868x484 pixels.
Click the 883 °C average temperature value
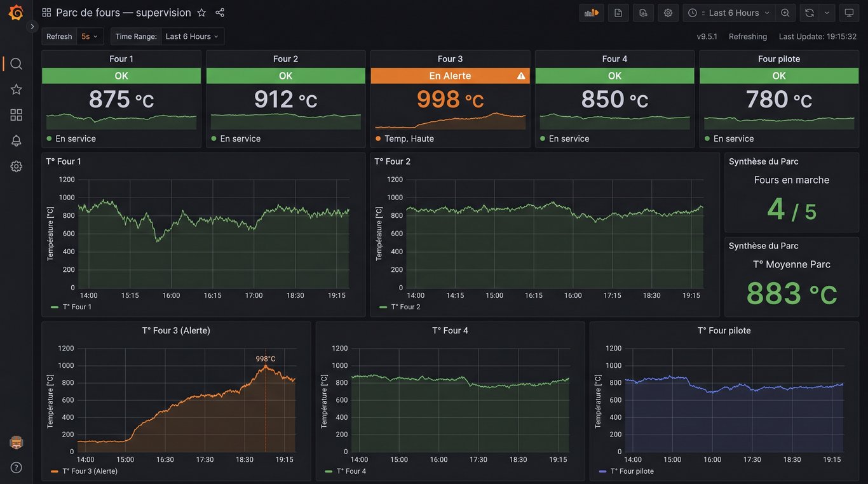[792, 293]
